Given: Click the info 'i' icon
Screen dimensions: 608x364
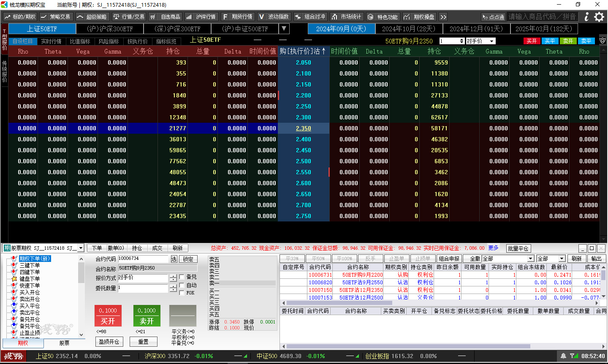Looking at the screenshot, I should pyautogui.click(x=586, y=17).
